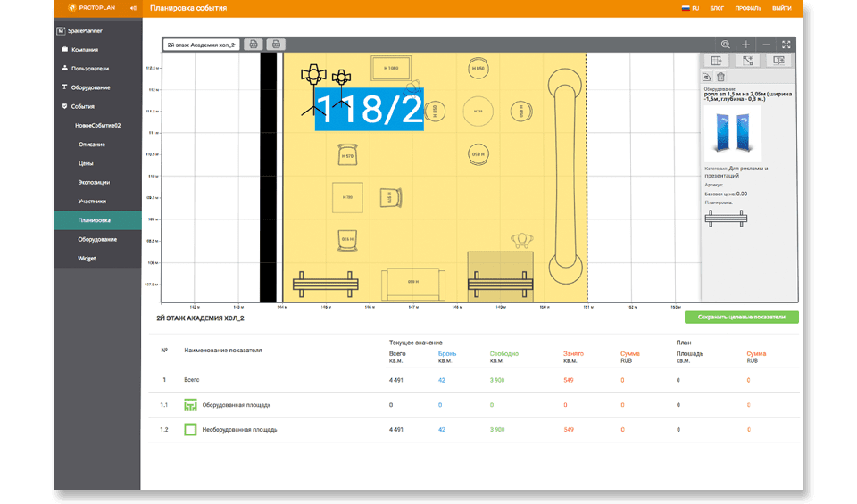Click the roll-up banner product thumbnail
This screenshot has width=857, height=504.
tap(733, 134)
